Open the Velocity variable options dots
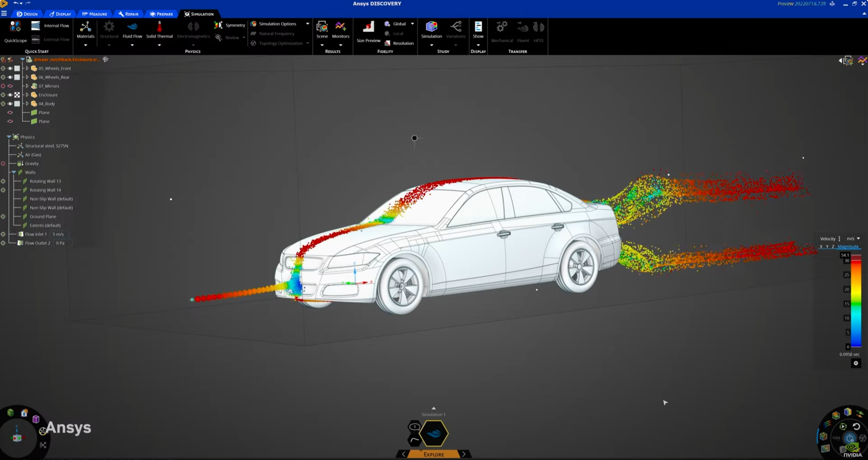 click(839, 239)
